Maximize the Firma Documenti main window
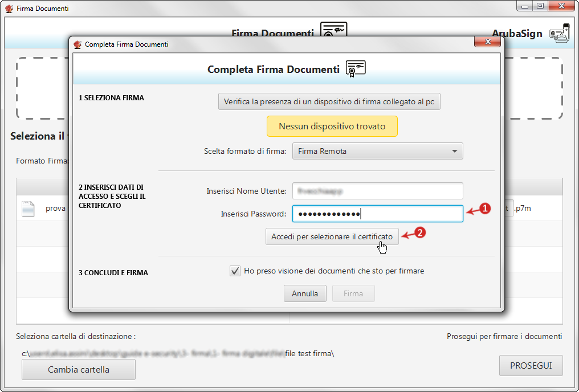 click(540, 6)
